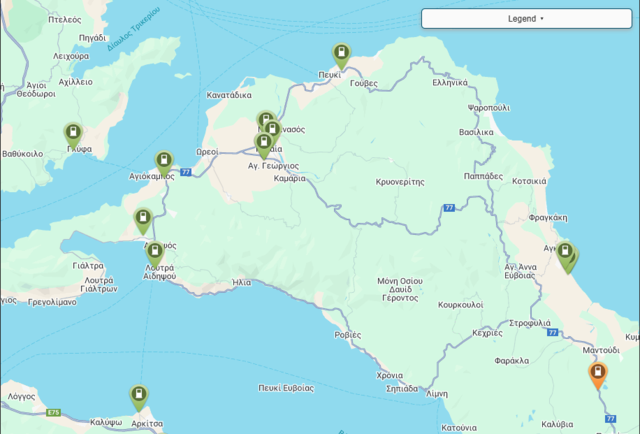Screen dimensions: 640x434
Task: Click the Κουρκουλοί place label
Action: click(460, 305)
